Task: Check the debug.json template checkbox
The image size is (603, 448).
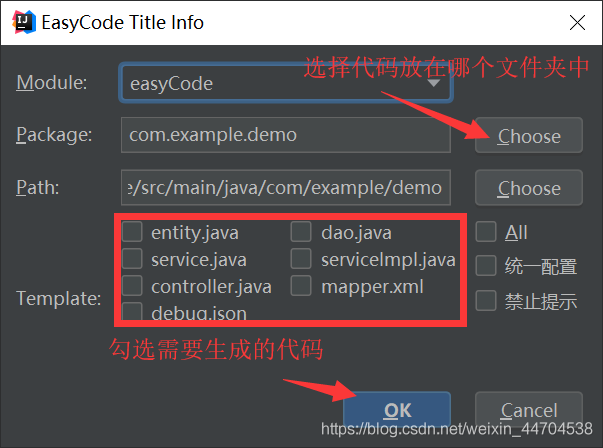Action: (x=132, y=311)
